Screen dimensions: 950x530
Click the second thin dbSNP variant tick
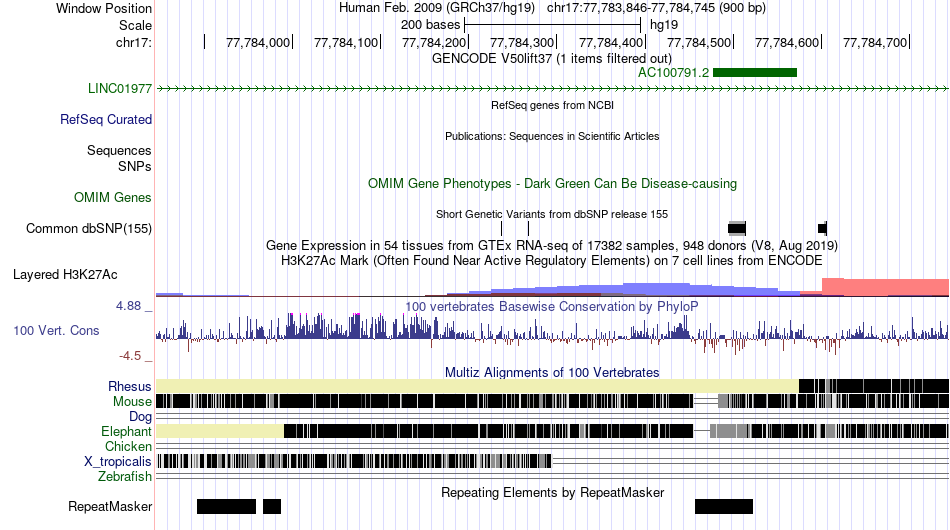528,228
